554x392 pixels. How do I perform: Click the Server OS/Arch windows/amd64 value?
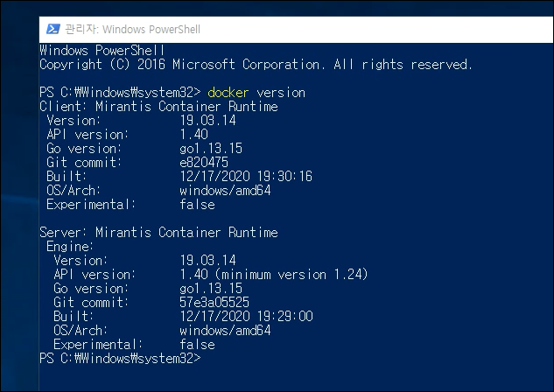coord(225,330)
